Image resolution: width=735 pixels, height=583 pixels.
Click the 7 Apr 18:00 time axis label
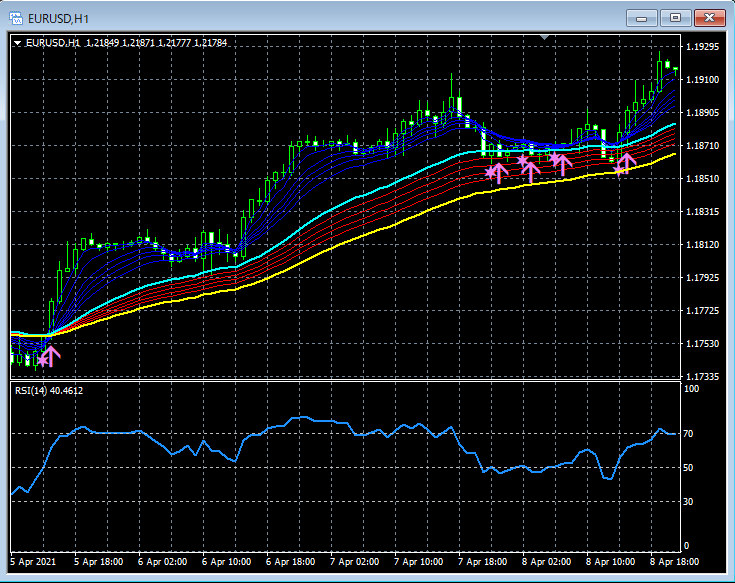tap(483, 562)
